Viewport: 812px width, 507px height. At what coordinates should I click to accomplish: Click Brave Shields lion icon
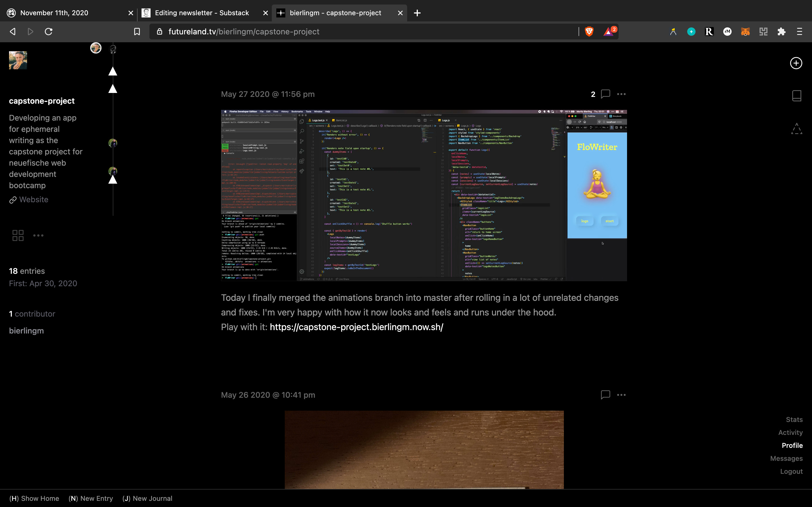(x=589, y=32)
